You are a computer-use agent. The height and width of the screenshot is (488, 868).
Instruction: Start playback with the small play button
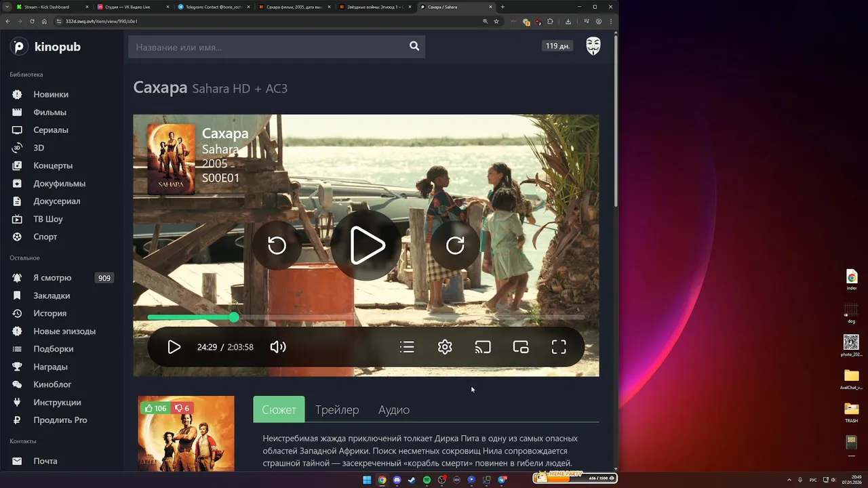[x=174, y=347]
